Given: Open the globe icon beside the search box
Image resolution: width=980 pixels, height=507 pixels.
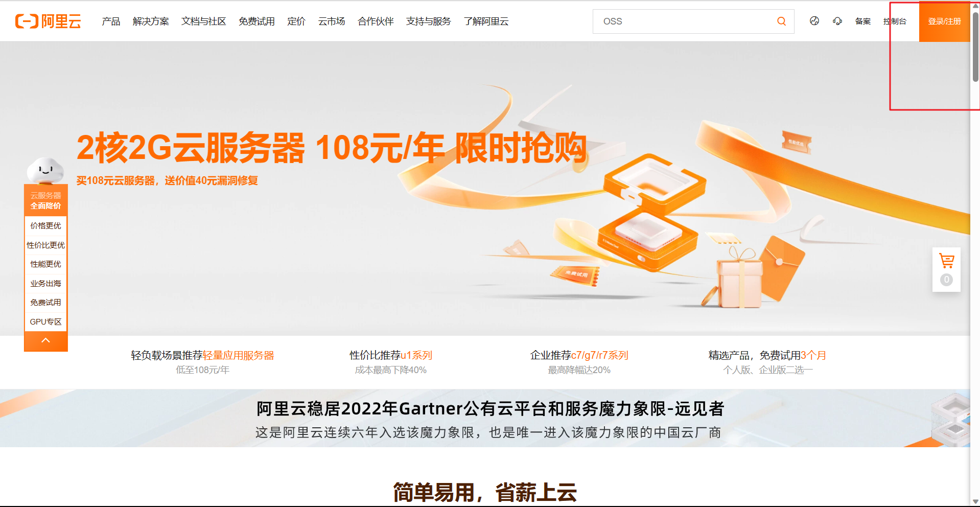Looking at the screenshot, I should (x=814, y=21).
